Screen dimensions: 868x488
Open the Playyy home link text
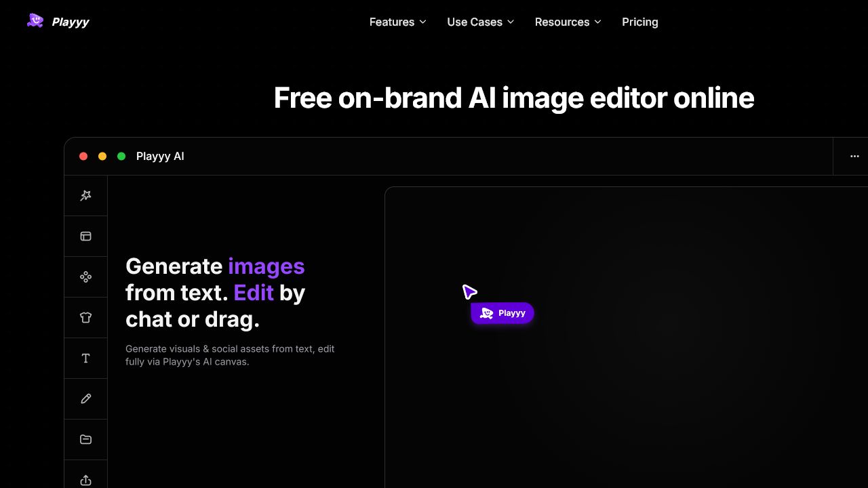[x=71, y=22]
